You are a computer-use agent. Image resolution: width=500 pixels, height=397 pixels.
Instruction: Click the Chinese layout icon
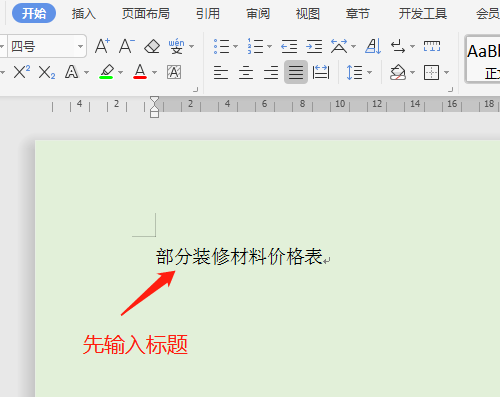339,46
